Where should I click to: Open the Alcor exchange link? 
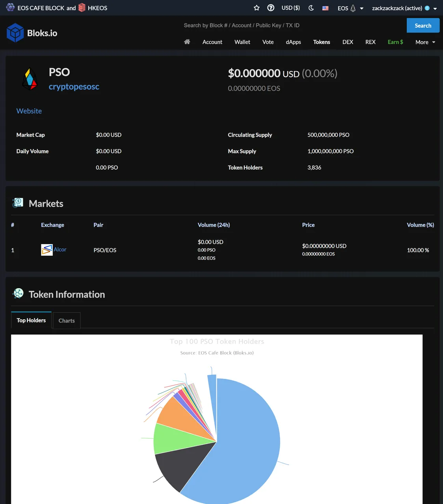coord(60,249)
